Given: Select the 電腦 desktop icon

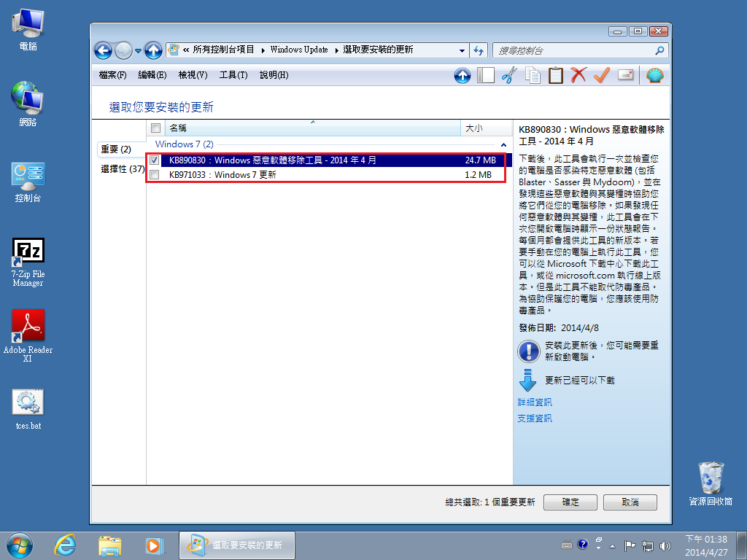Looking at the screenshot, I should [x=28, y=29].
